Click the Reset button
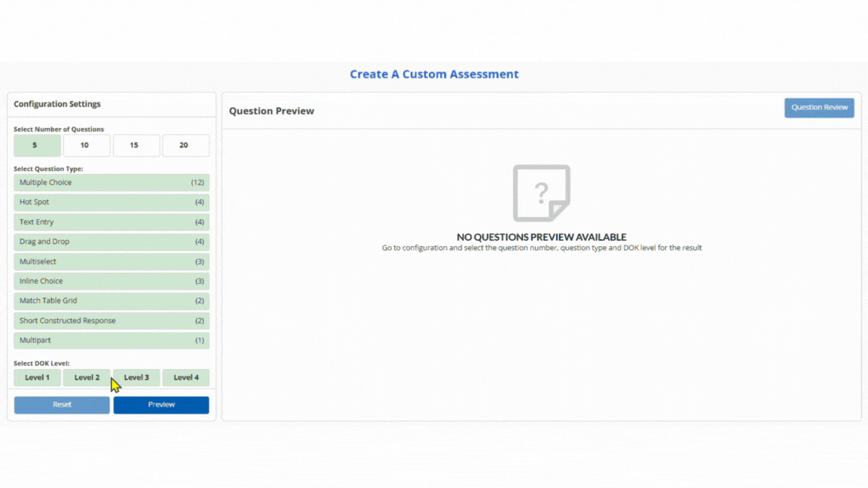This screenshot has height=488, width=868. coord(62,405)
